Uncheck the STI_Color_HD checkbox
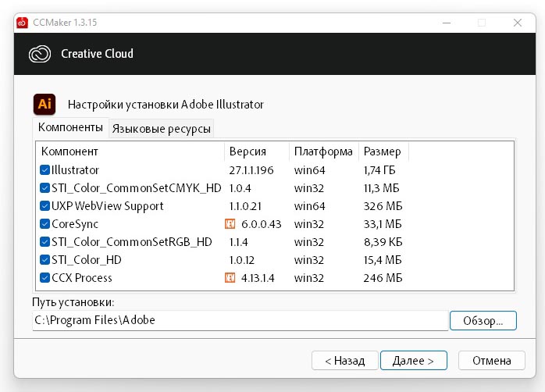 click(45, 260)
